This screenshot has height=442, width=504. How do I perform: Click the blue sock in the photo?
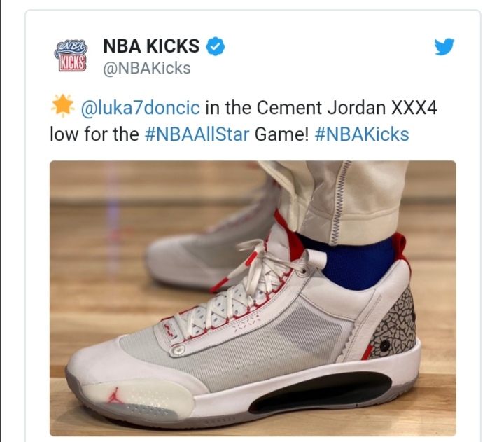(x=355, y=262)
